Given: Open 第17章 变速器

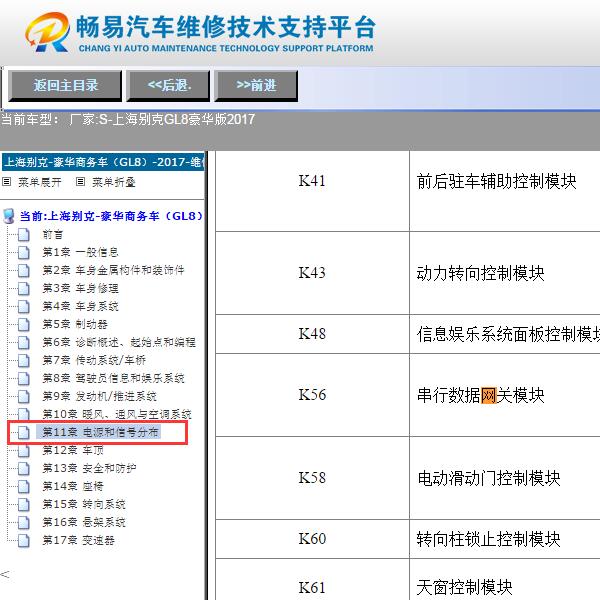Looking at the screenshot, I should [x=78, y=540].
